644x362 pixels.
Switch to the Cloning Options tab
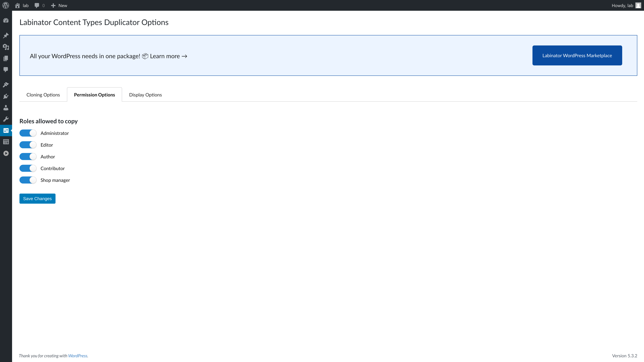pyautogui.click(x=43, y=95)
